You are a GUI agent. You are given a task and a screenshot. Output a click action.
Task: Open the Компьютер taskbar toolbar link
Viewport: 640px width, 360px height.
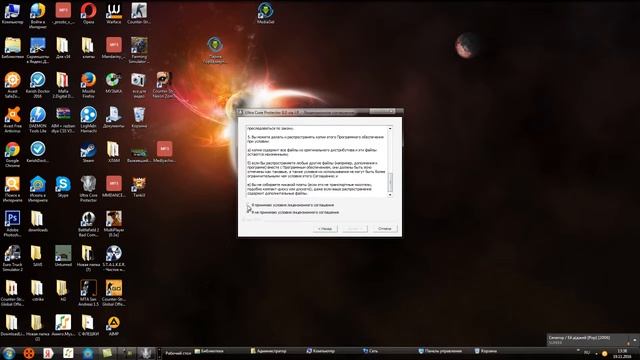pos(321,351)
